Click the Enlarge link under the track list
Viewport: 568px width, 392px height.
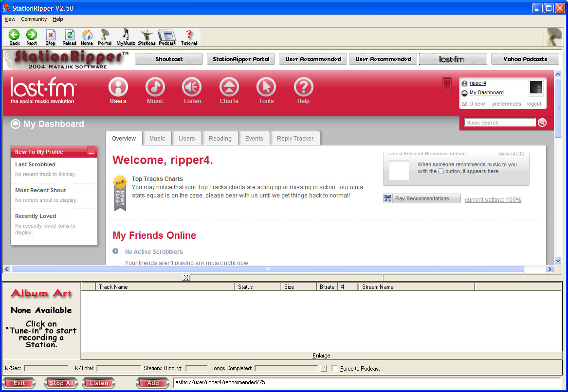321,356
